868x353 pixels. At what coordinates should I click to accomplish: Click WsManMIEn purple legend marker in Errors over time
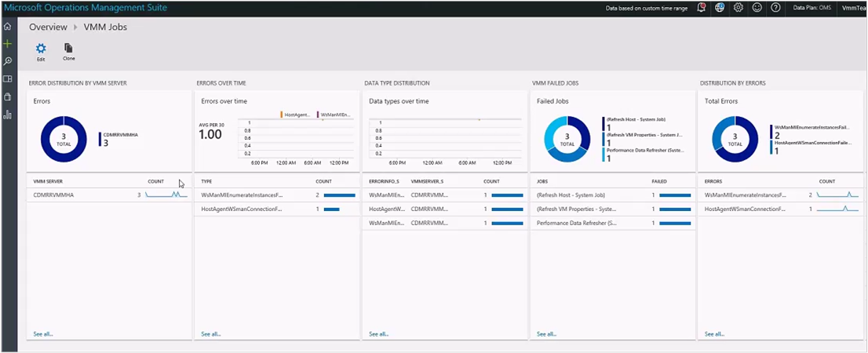318,115
